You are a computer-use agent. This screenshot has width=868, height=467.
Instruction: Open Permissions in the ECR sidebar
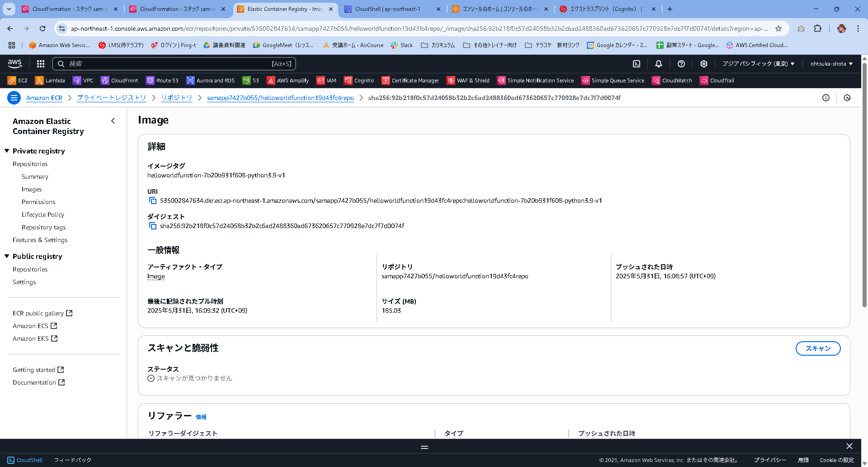pyautogui.click(x=38, y=202)
